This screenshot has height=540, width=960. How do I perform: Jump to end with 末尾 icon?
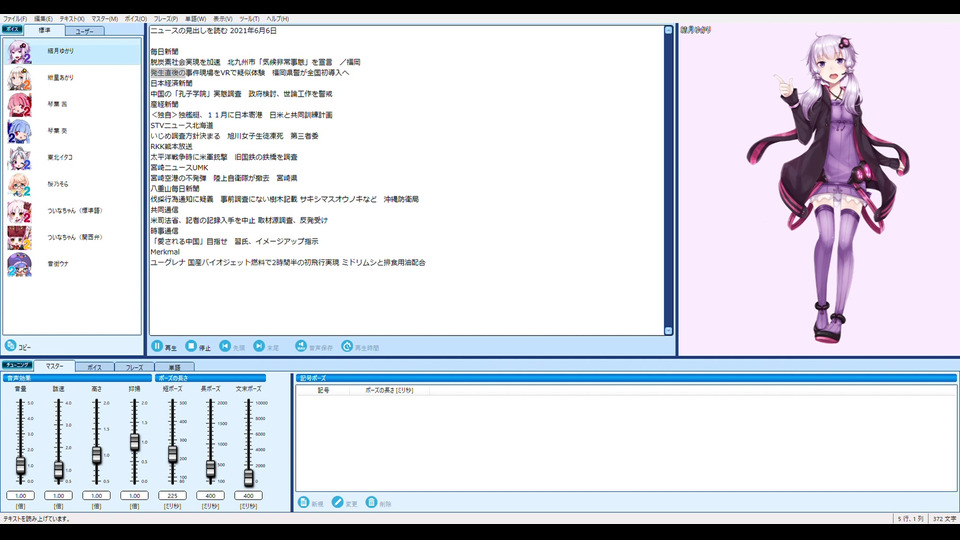[x=260, y=347]
